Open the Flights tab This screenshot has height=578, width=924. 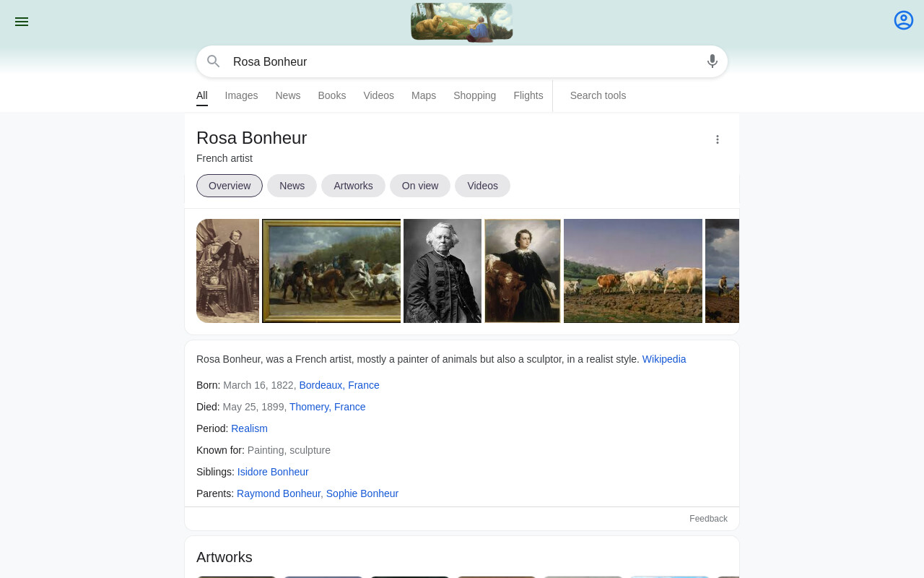click(528, 95)
